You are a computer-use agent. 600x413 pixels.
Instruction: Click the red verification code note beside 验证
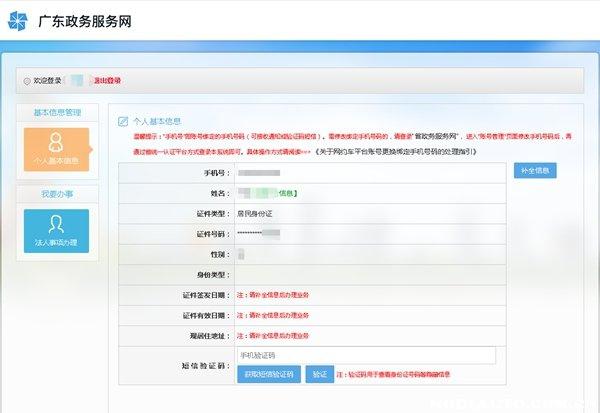(393, 374)
